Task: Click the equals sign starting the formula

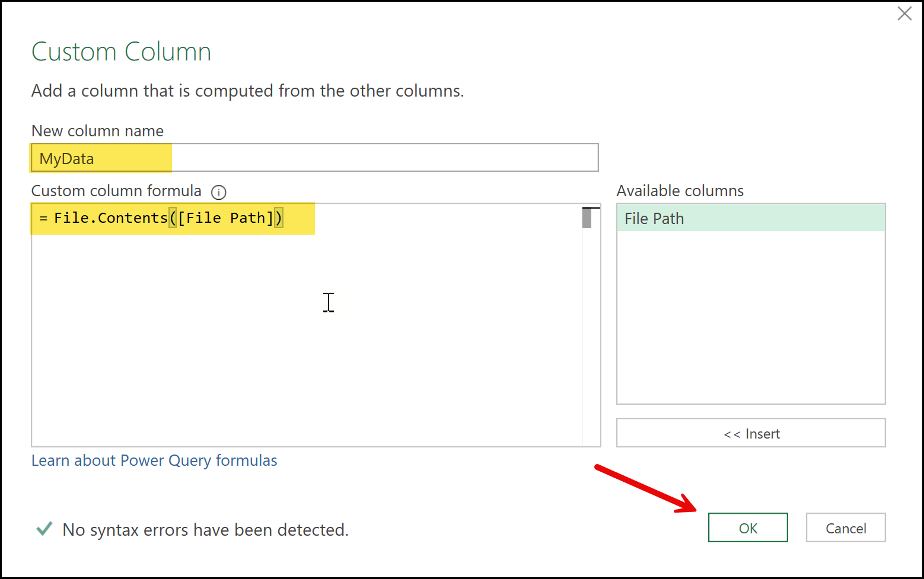Action: [43, 219]
